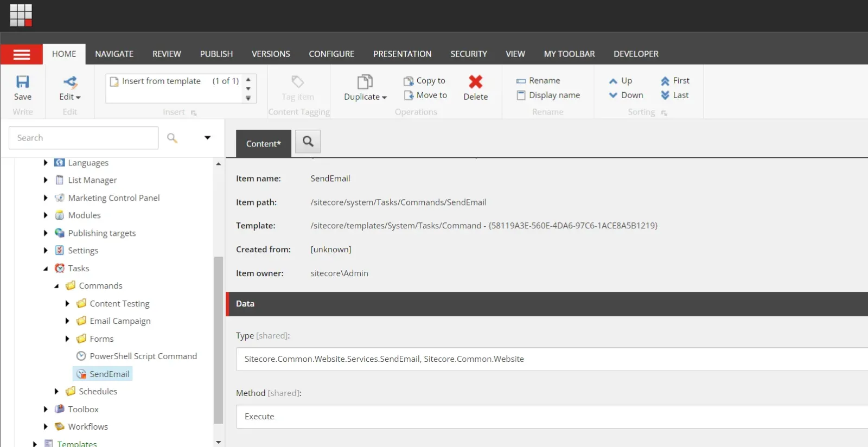Open the Insert group dialog launcher
This screenshot has width=868, height=447.
194,113
